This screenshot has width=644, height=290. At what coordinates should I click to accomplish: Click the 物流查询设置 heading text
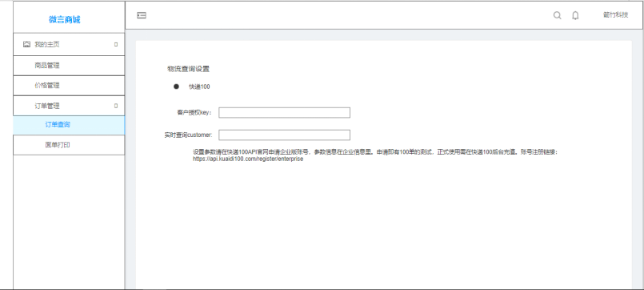pos(189,69)
